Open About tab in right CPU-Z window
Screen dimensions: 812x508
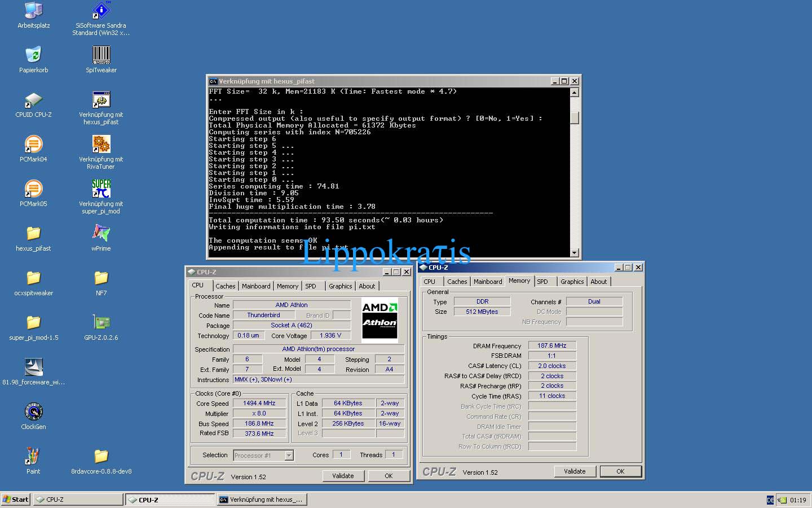point(599,282)
